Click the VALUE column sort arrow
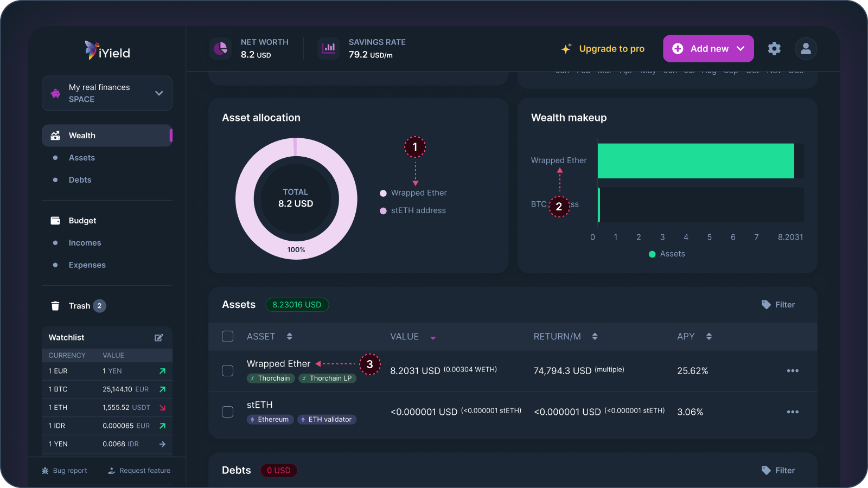This screenshot has height=488, width=868. tap(432, 337)
